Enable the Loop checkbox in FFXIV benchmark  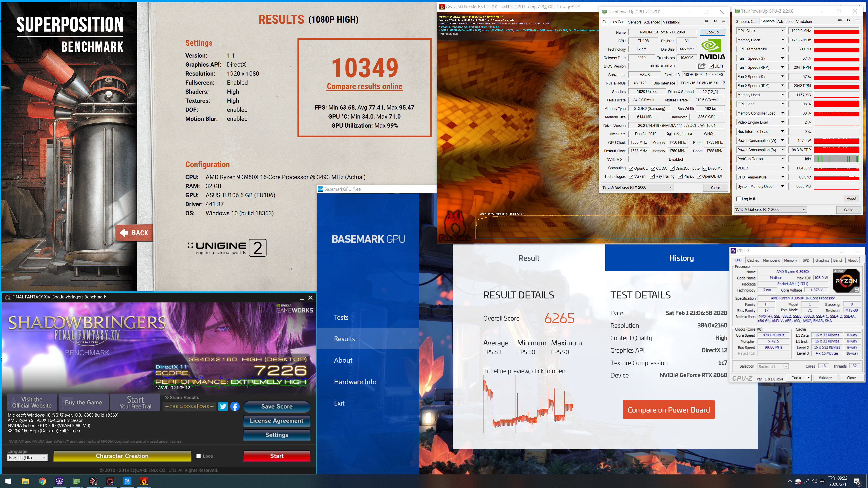[198, 456]
